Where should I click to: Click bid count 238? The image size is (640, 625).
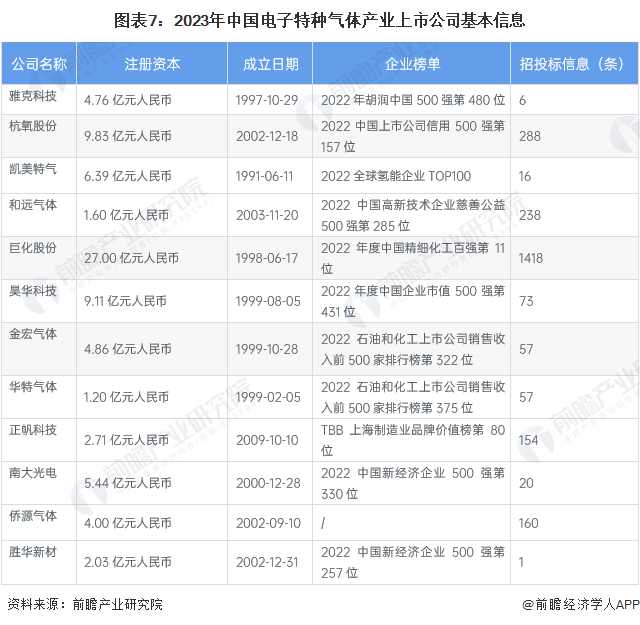[x=530, y=215]
